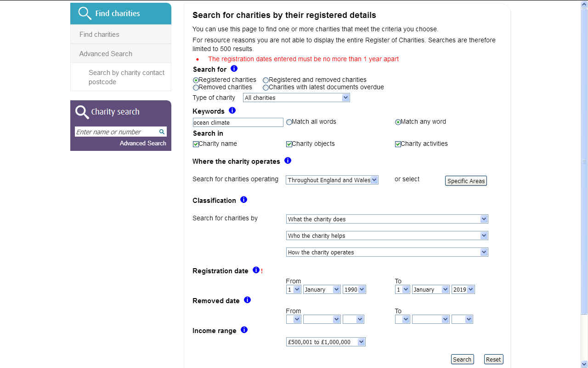Open the info icon beside Search for
The height and width of the screenshot is (368, 588).
[x=234, y=69]
